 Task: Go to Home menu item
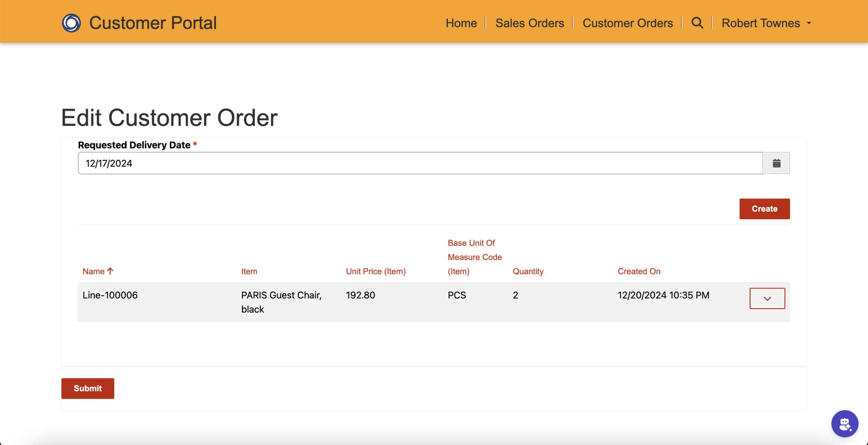461,23
